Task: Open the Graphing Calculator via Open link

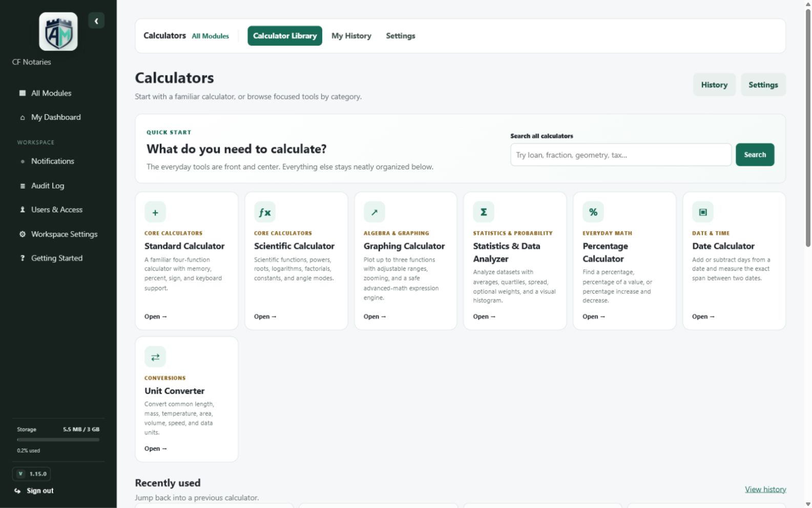Action: (375, 317)
